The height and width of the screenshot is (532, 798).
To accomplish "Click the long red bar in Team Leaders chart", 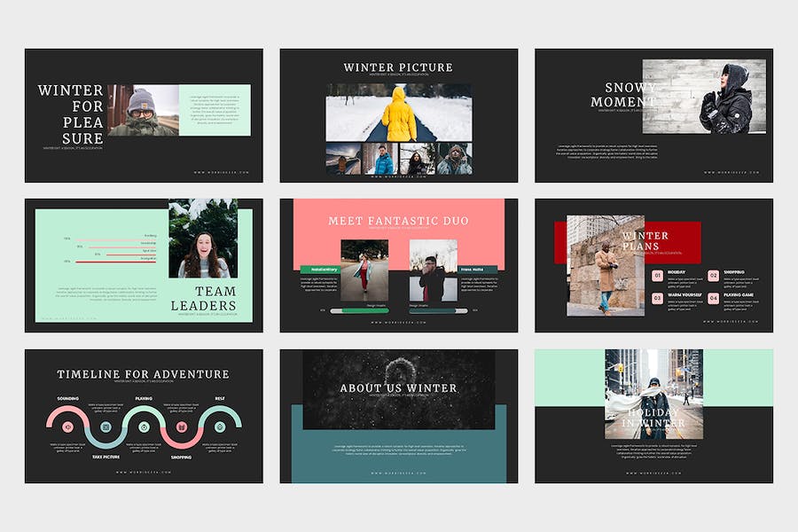I will point(115,262).
